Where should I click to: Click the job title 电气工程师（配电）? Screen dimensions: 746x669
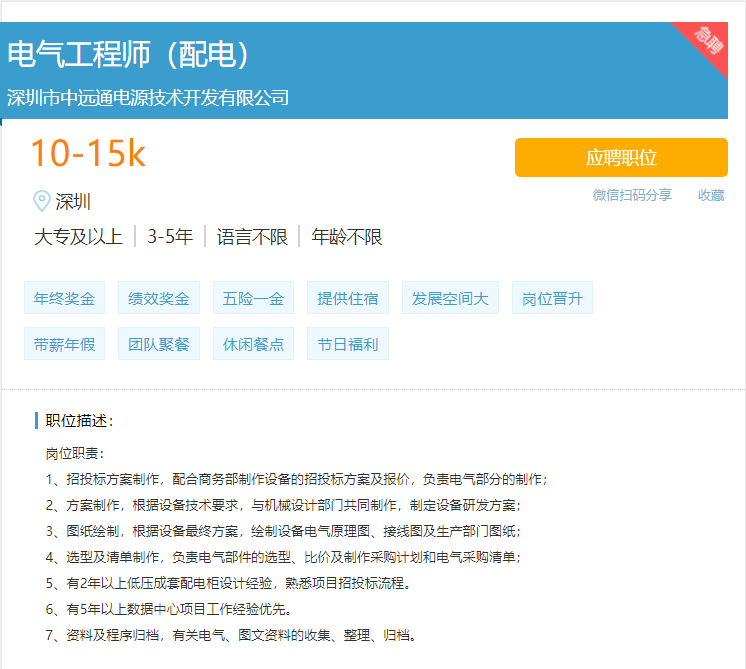point(128,53)
